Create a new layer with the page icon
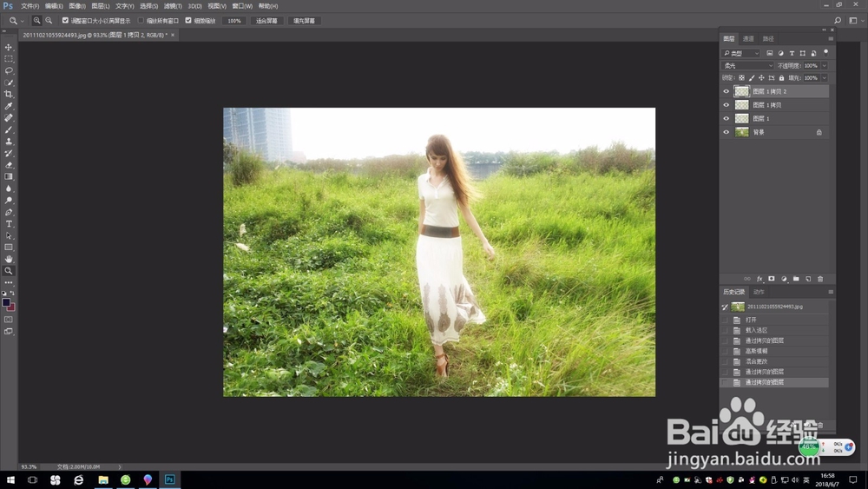 click(x=808, y=279)
